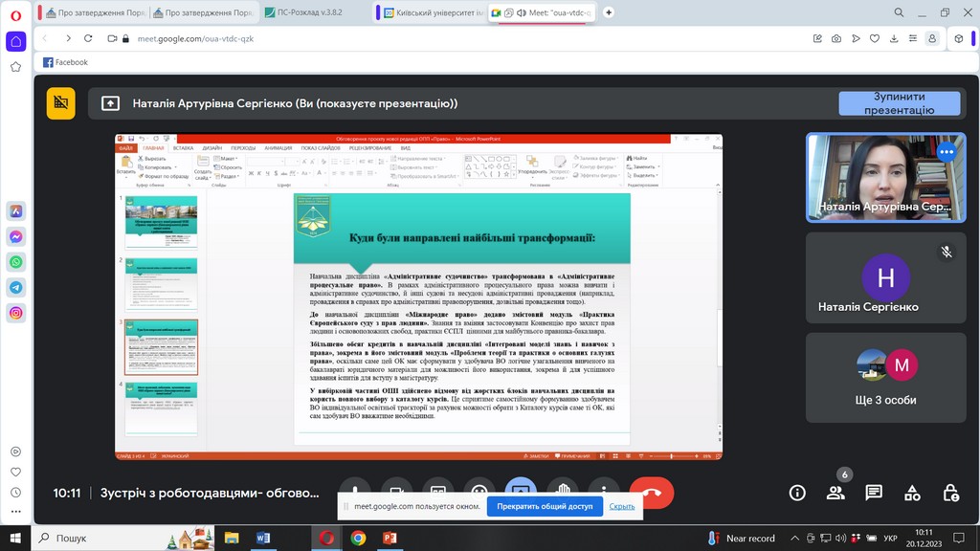Show the participants list with 6 people
The image size is (980, 551).
[x=835, y=493]
